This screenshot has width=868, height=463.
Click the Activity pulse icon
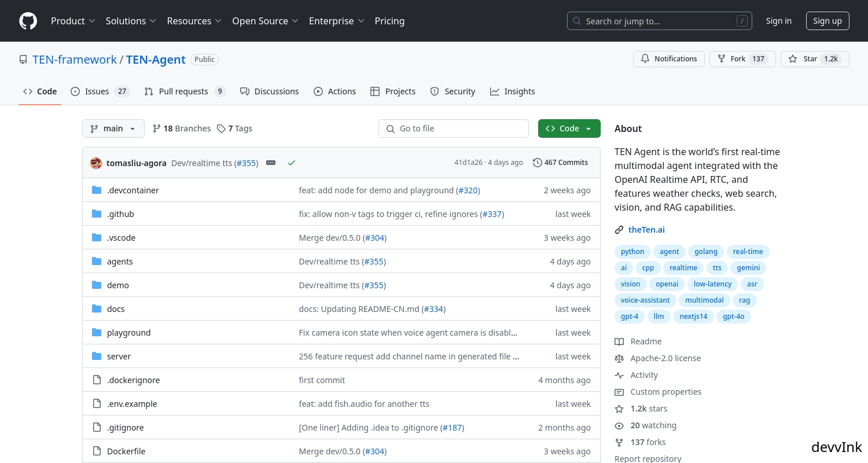pyautogui.click(x=619, y=375)
